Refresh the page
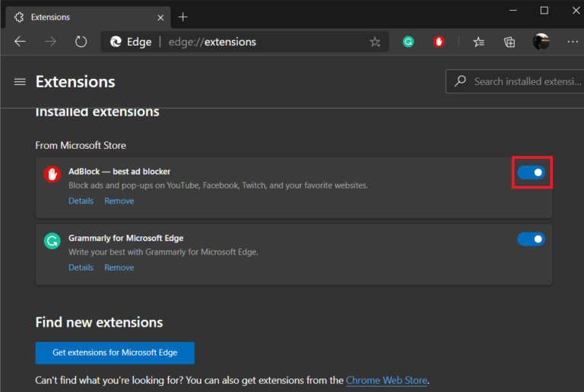The width and height of the screenshot is (584, 392). 81,42
